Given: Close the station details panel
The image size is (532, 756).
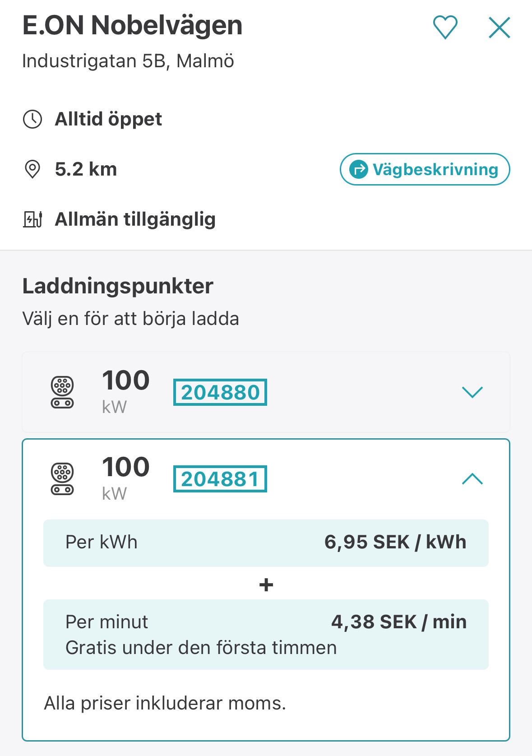Looking at the screenshot, I should coord(500,28).
